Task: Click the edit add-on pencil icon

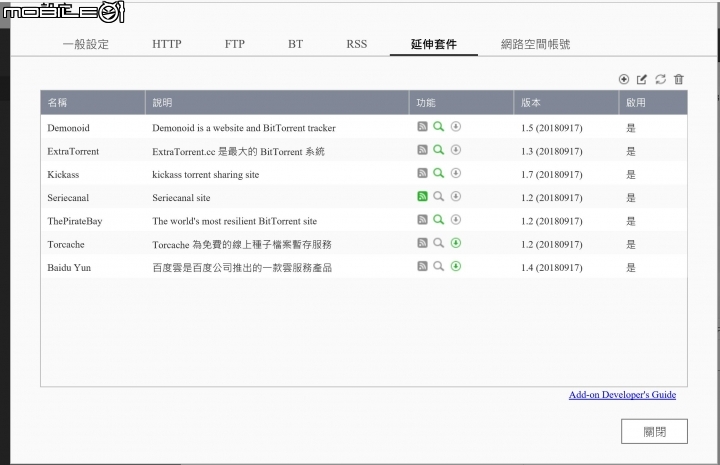Action: 642,79
